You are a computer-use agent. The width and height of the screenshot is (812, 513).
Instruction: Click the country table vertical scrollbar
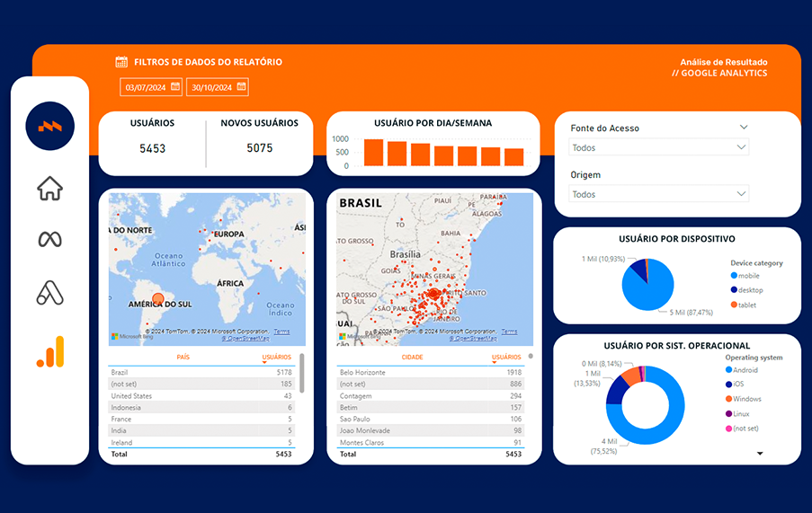point(302,373)
